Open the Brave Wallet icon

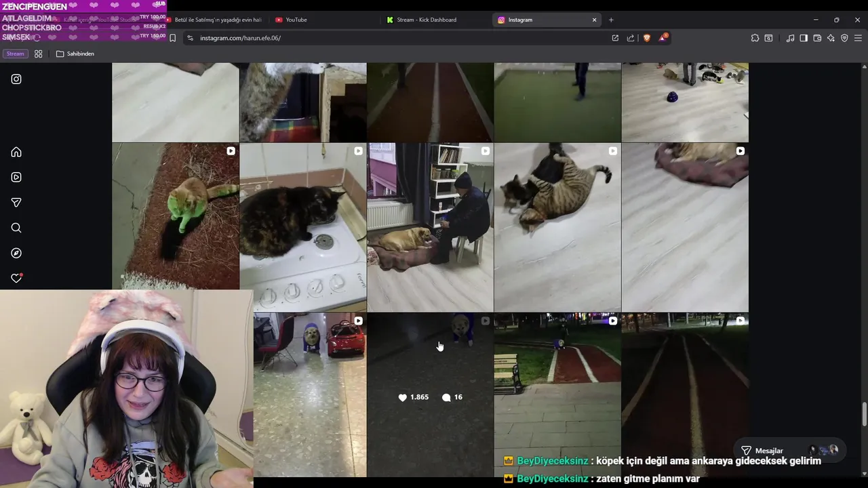click(x=817, y=38)
